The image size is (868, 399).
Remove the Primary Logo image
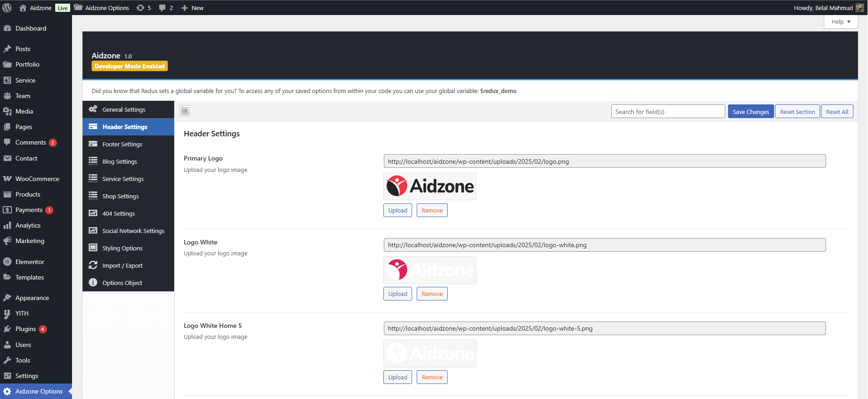coord(432,210)
